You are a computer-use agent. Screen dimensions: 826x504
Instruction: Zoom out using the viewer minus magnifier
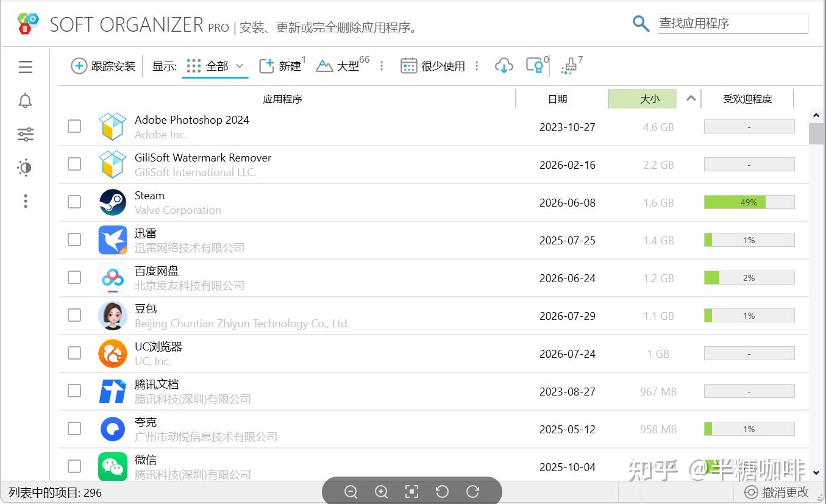click(x=351, y=492)
